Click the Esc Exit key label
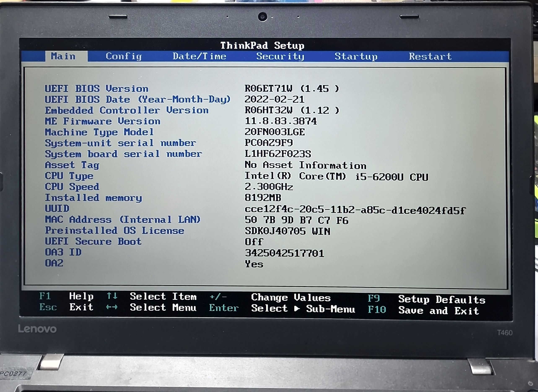The height and width of the screenshot is (392, 538). (x=48, y=307)
